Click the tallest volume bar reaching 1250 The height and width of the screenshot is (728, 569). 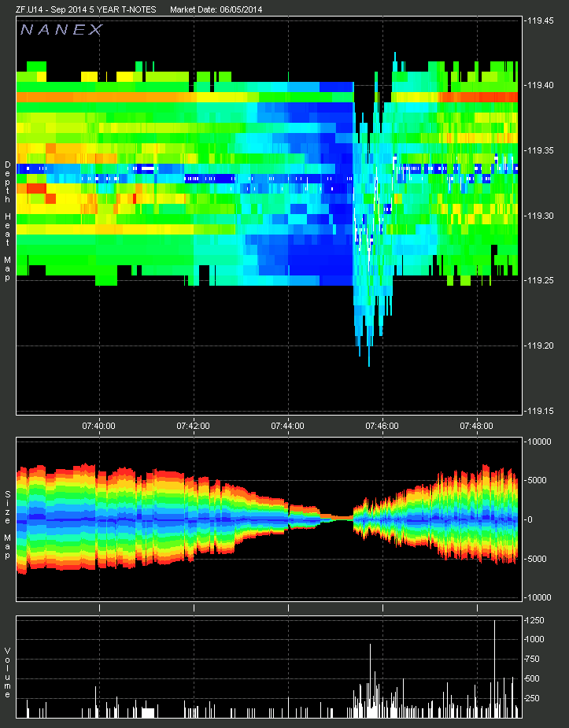point(494,668)
